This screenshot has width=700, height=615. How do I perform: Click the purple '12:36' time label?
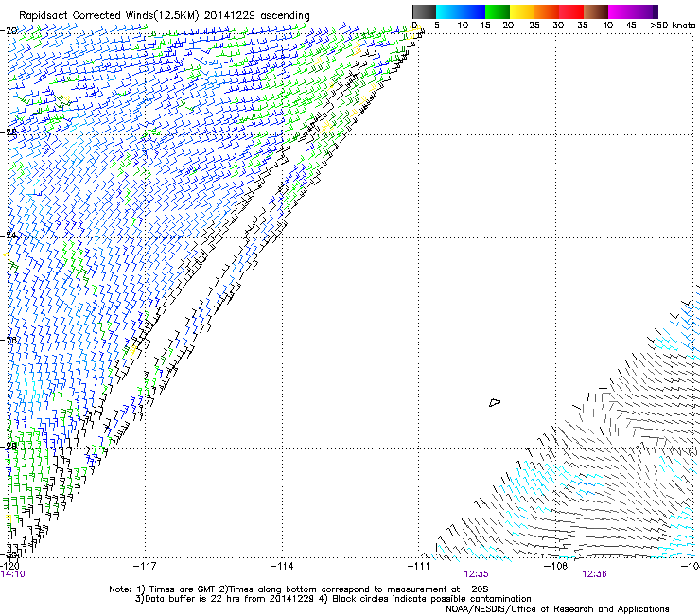point(594,574)
